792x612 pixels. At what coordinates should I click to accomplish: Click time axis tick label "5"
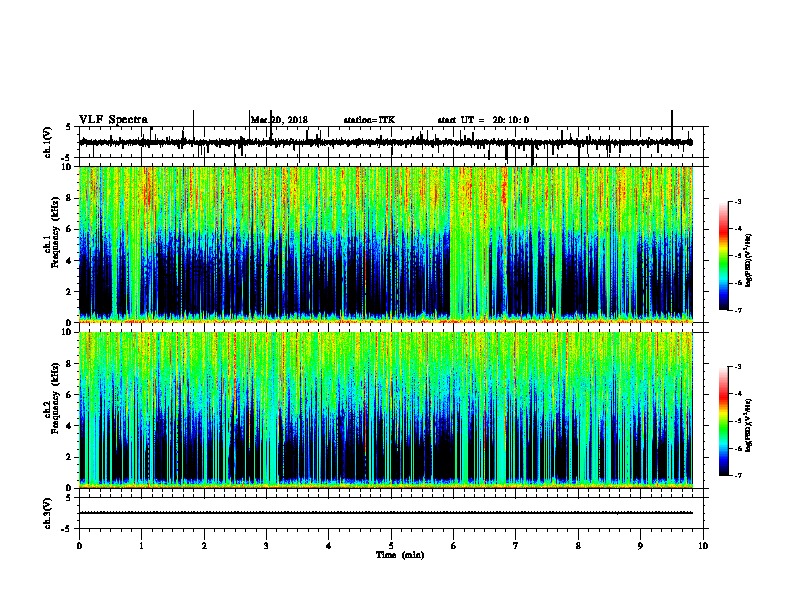pyautogui.click(x=391, y=546)
